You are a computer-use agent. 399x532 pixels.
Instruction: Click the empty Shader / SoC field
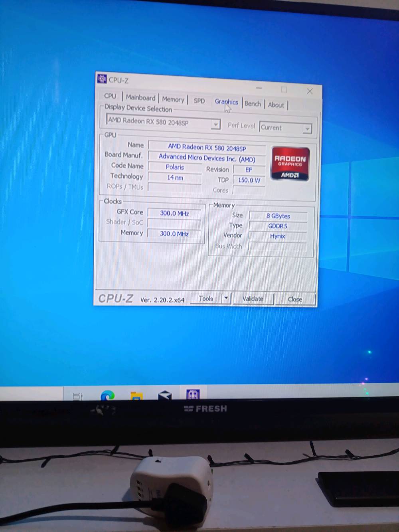click(174, 223)
